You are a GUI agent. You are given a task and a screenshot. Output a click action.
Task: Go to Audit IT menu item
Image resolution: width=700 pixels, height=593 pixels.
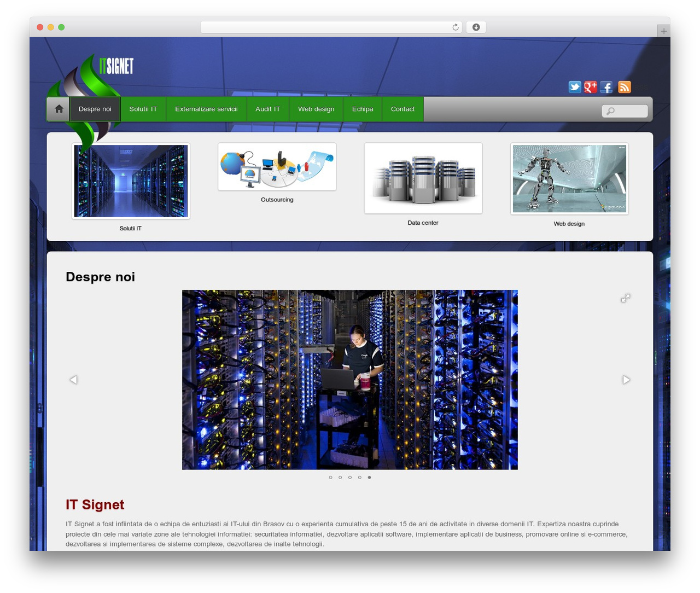268,109
